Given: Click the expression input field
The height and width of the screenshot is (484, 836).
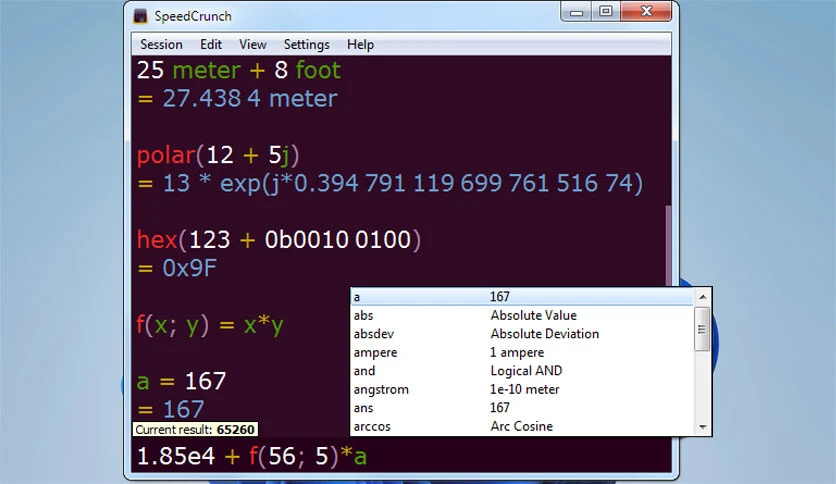Looking at the screenshot, I should 401,456.
